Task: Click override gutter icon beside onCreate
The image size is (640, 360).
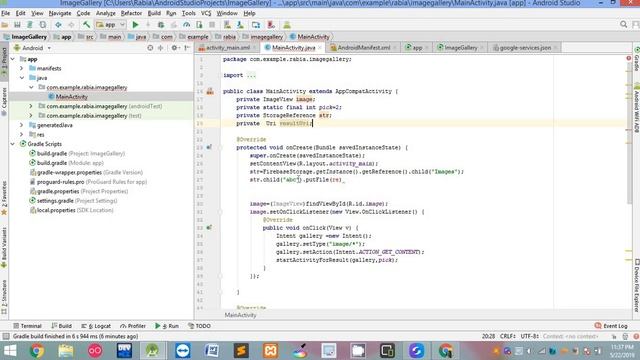Action: [x=209, y=147]
